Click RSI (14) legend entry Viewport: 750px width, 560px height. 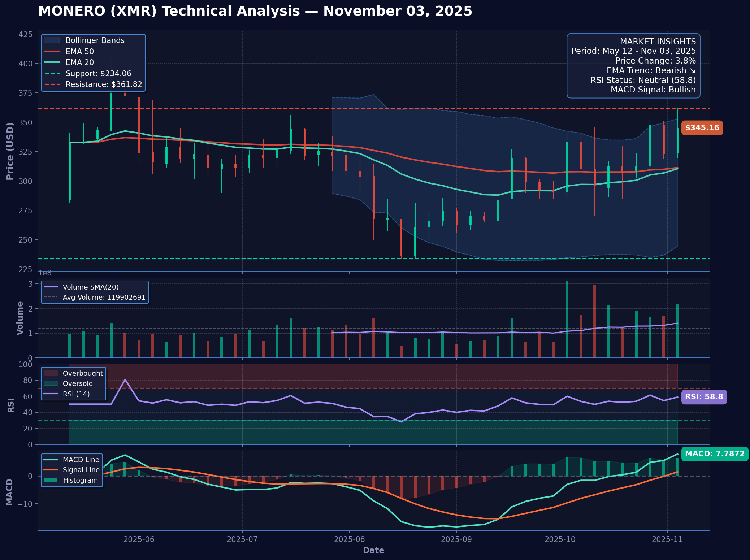click(76, 394)
